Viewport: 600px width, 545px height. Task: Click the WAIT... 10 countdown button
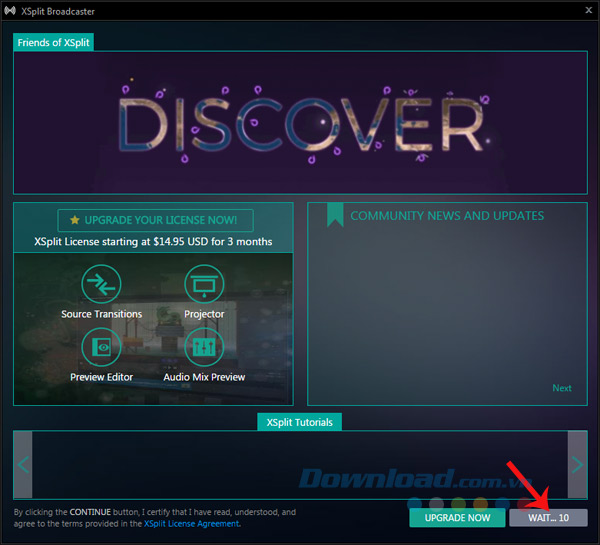[548, 518]
